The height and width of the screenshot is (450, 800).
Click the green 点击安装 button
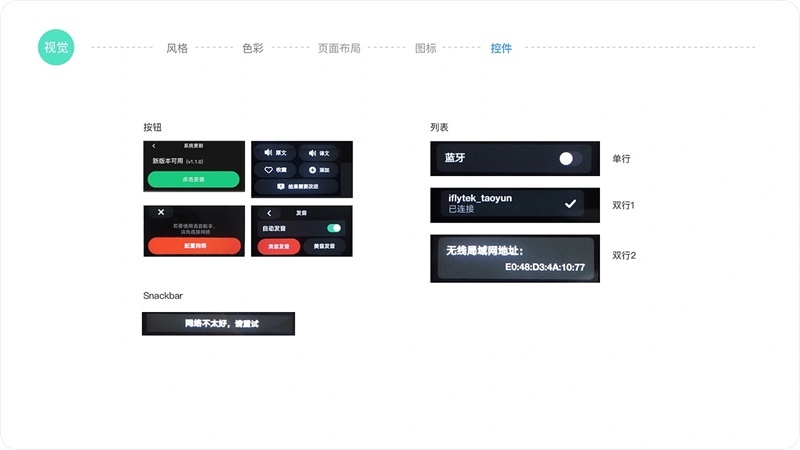[193, 179]
